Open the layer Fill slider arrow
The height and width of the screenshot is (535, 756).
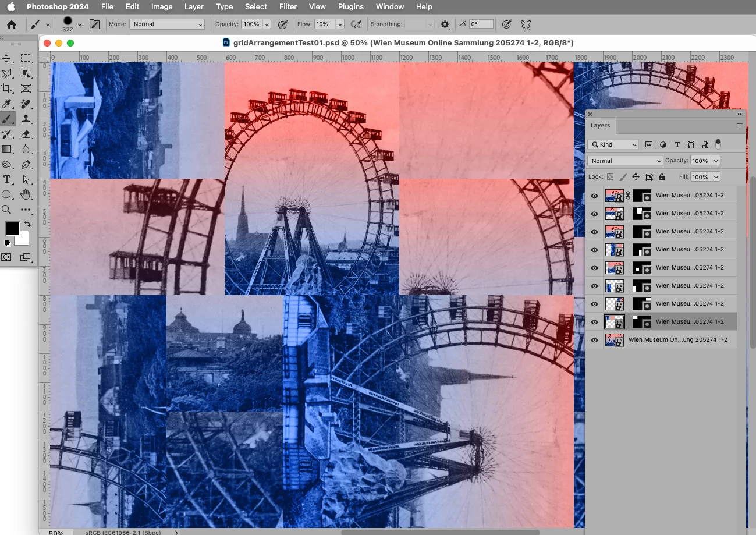[716, 177]
